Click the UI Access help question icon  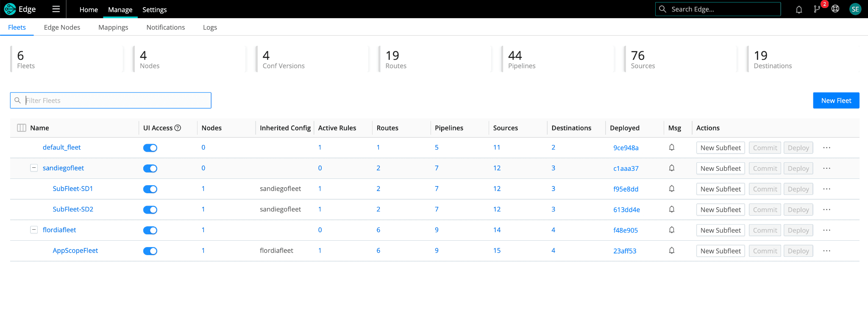pyautogui.click(x=178, y=128)
